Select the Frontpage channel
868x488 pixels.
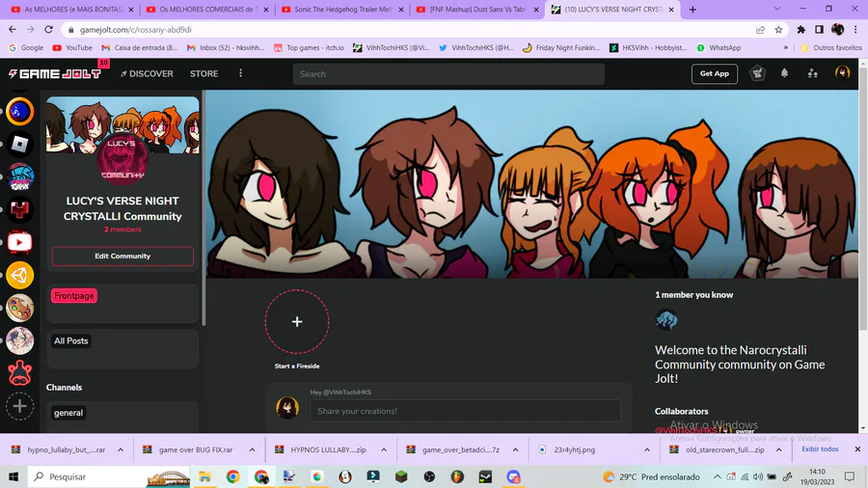(73, 296)
